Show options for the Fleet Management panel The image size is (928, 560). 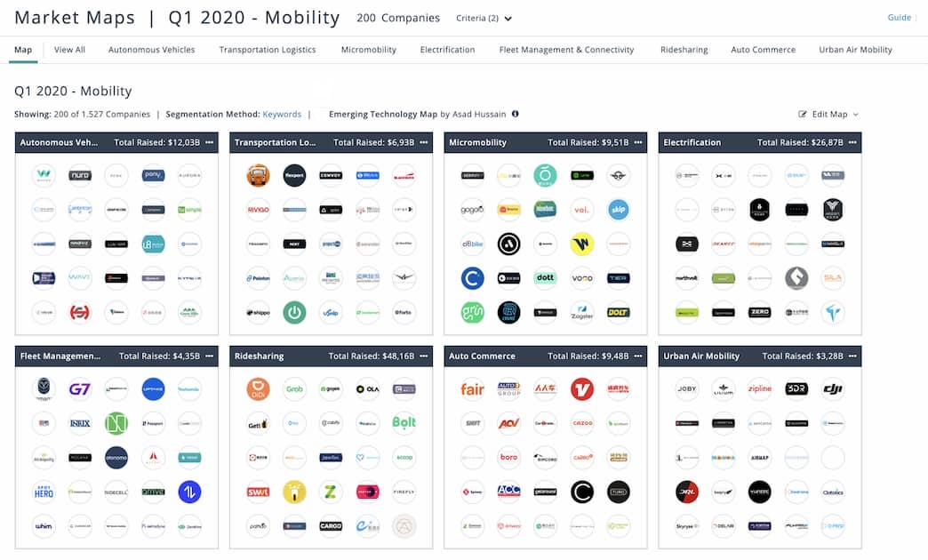click(x=210, y=356)
